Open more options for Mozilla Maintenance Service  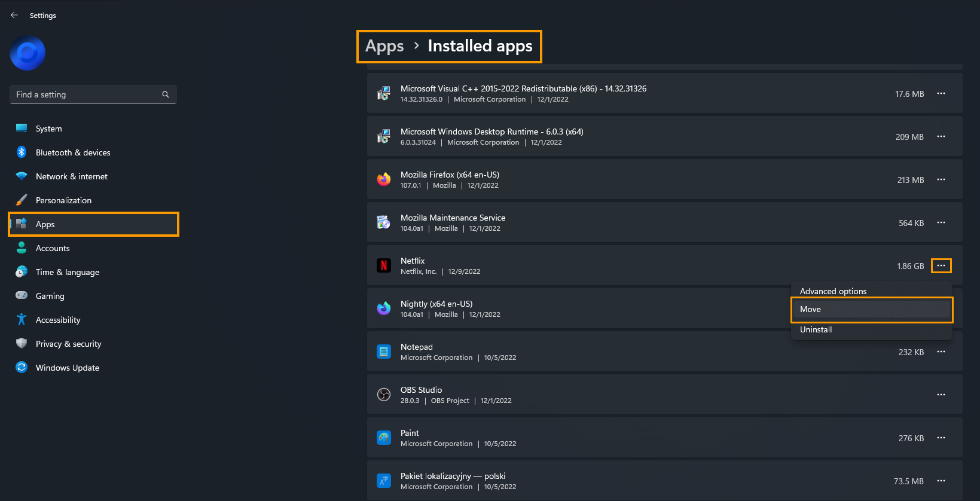(941, 222)
